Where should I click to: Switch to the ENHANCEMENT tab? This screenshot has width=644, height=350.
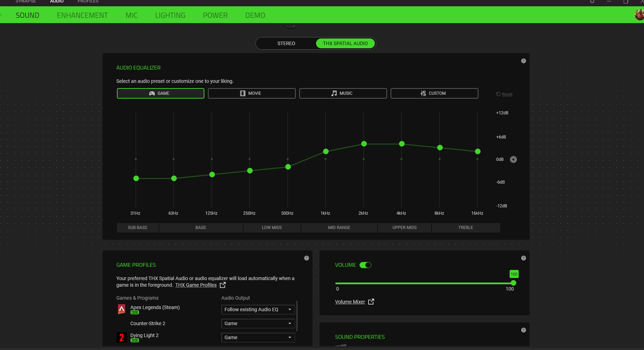(82, 15)
